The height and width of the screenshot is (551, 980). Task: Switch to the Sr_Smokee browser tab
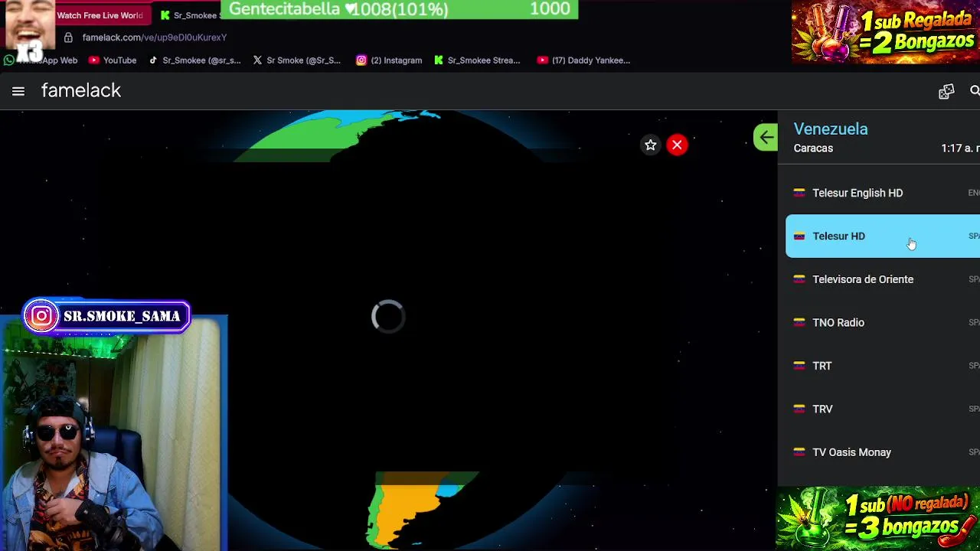[x=189, y=15]
